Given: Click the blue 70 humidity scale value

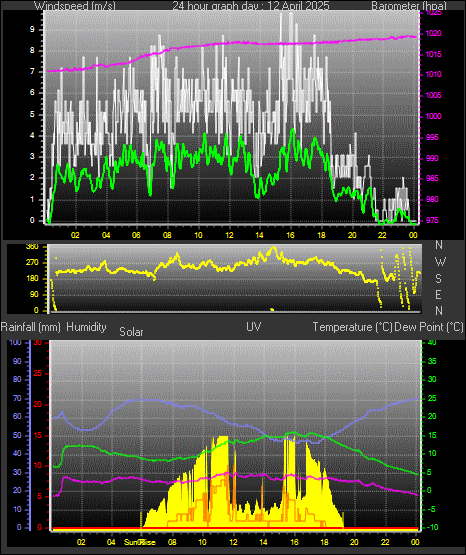Looking at the screenshot, I should pos(17,399).
